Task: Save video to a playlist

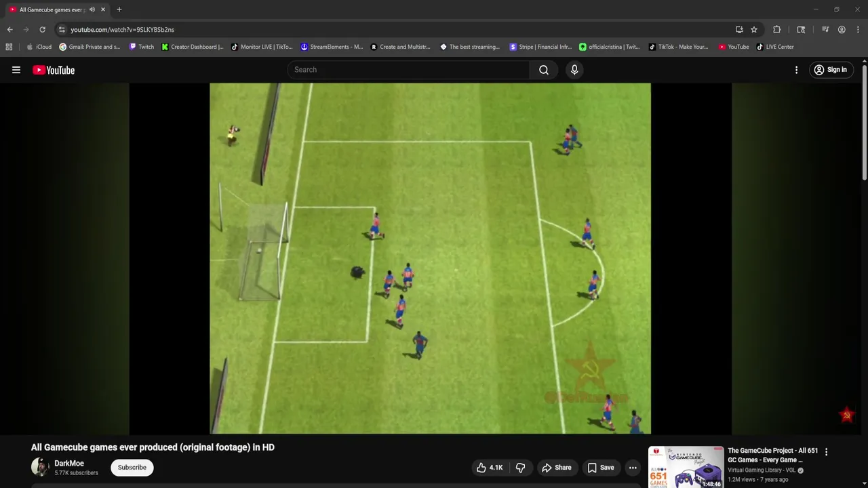Action: pos(601,468)
